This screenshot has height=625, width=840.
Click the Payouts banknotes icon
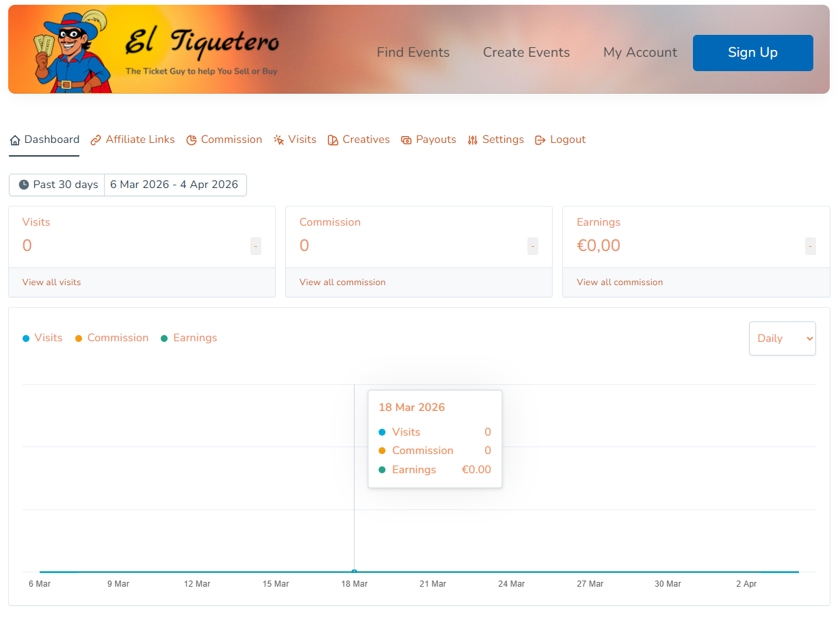coord(406,140)
